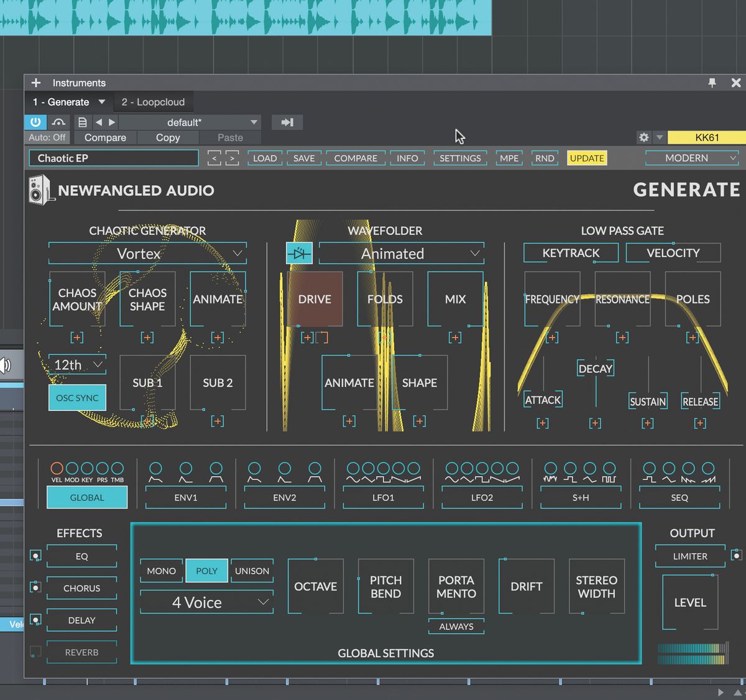Image resolution: width=746 pixels, height=700 pixels.
Task: Pin the Instruments window
Action: coord(712,83)
